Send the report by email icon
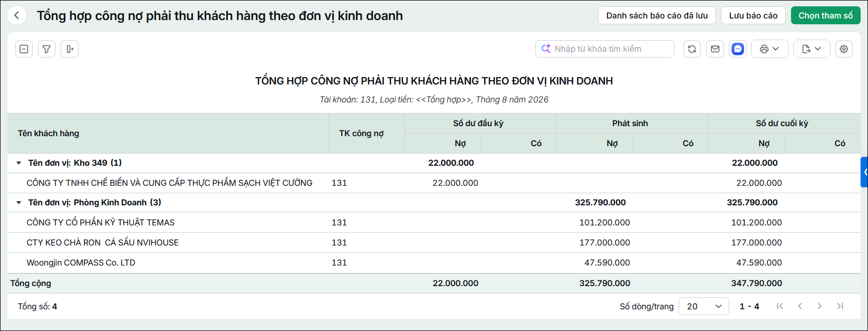This screenshot has width=868, height=331. [x=715, y=49]
